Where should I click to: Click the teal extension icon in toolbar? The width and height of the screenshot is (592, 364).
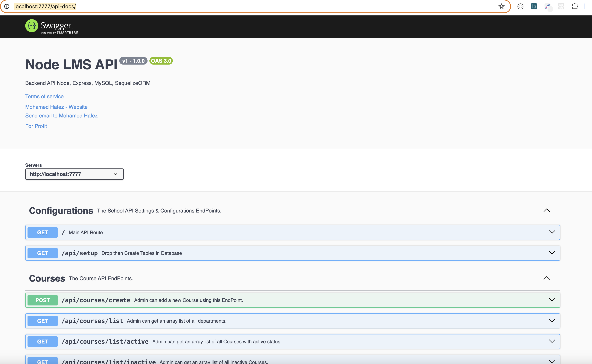point(534,7)
